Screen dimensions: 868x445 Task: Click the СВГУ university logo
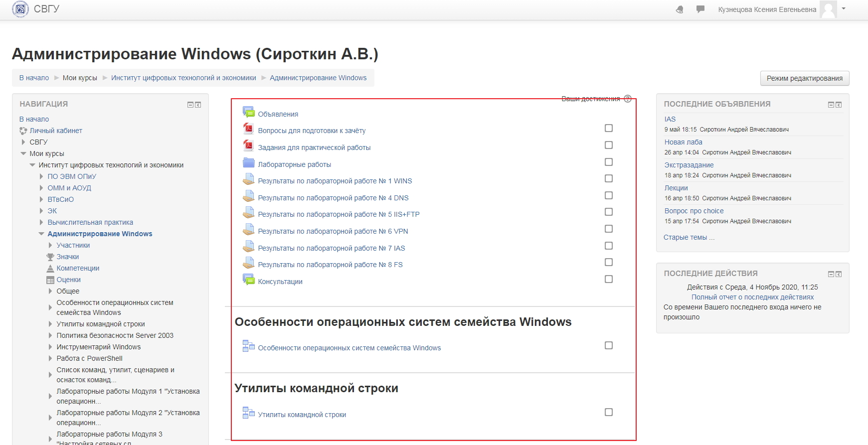[20, 9]
